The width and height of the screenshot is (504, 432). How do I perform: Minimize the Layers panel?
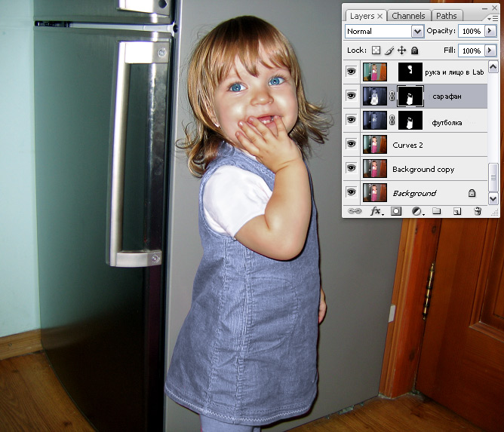(x=484, y=8)
